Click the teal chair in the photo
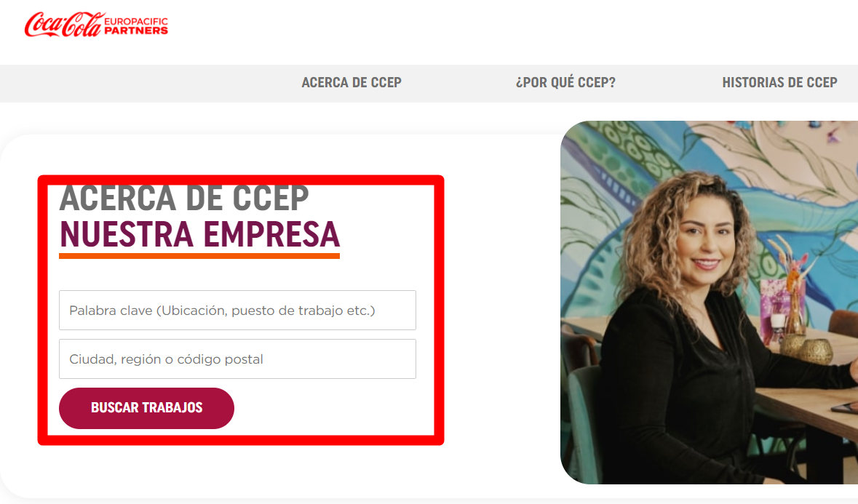Screen dimensions: 858x504 [583, 415]
